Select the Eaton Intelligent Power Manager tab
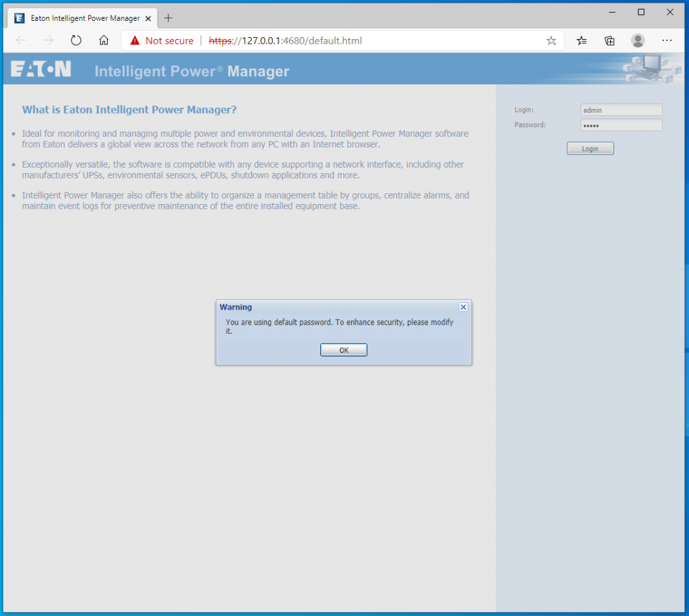The height and width of the screenshot is (616, 689). point(83,18)
